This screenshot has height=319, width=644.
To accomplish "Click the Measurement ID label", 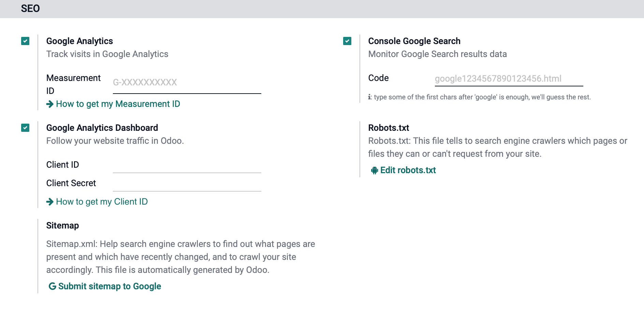I will coord(73,84).
